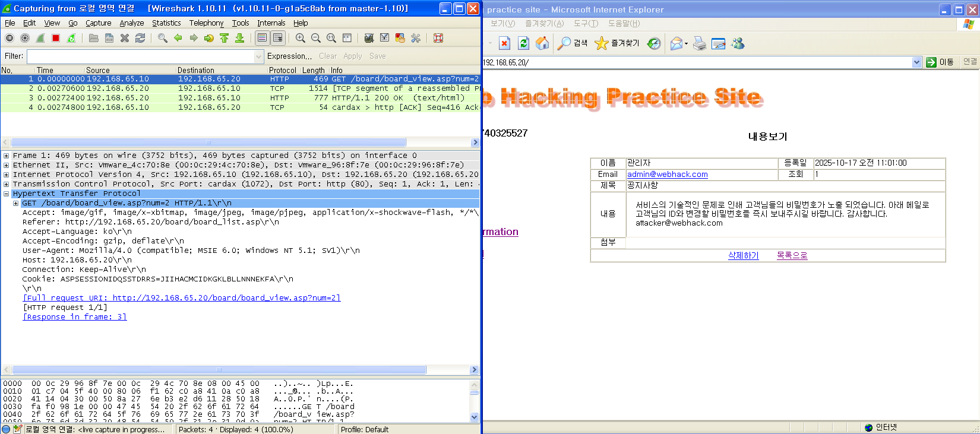This screenshot has height=434, width=980.
Task: Click the 목록으로 list link
Action: click(792, 255)
